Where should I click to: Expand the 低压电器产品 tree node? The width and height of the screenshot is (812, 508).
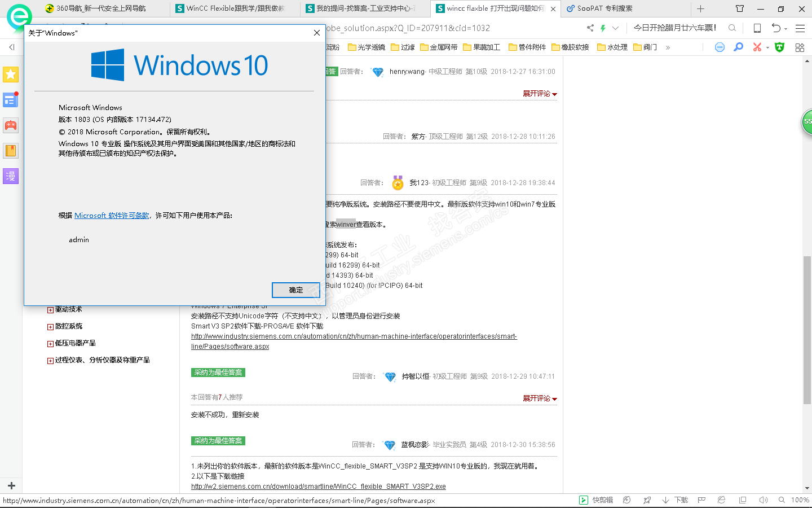(50, 344)
